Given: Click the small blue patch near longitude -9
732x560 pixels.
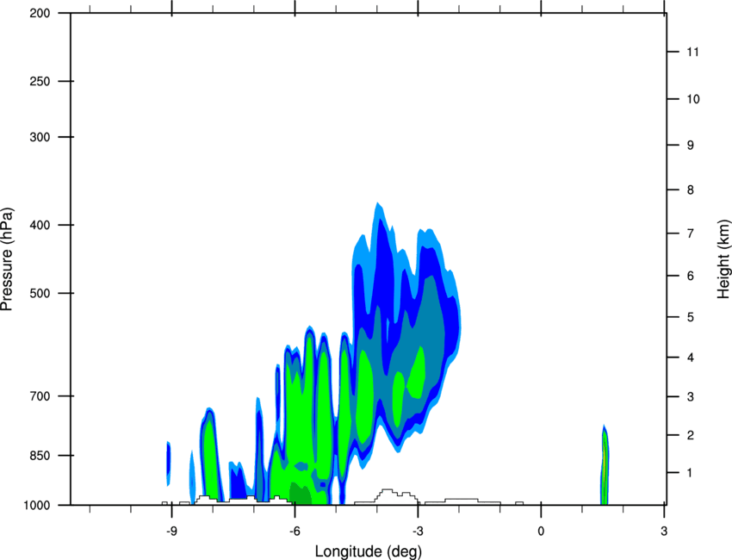Looking at the screenshot, I should 168,463.
